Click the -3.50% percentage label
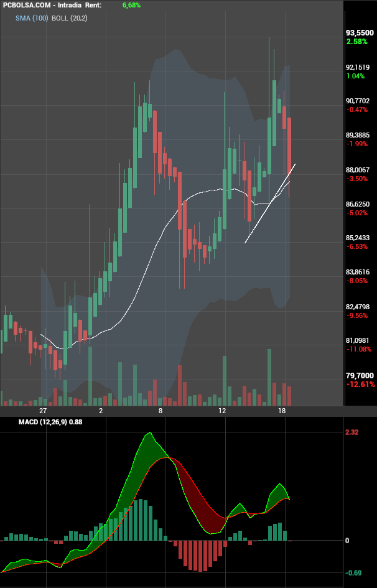Image resolution: width=377 pixels, height=588 pixels. point(356,179)
